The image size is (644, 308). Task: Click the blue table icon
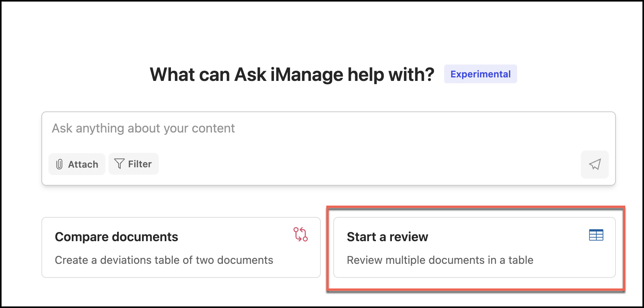tap(596, 235)
